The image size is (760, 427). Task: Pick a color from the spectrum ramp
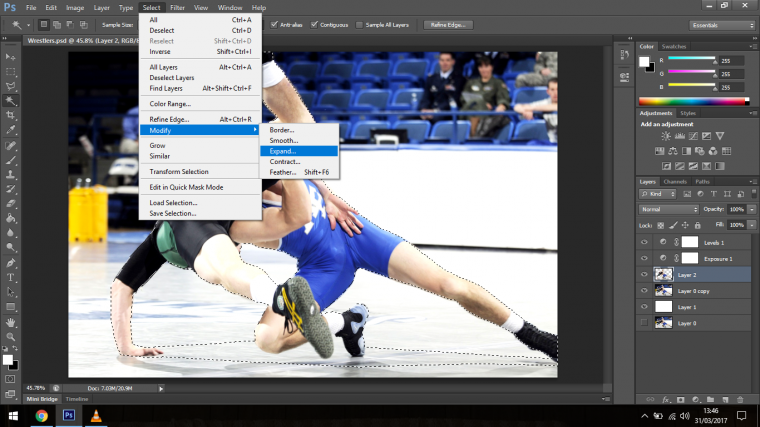click(x=694, y=101)
